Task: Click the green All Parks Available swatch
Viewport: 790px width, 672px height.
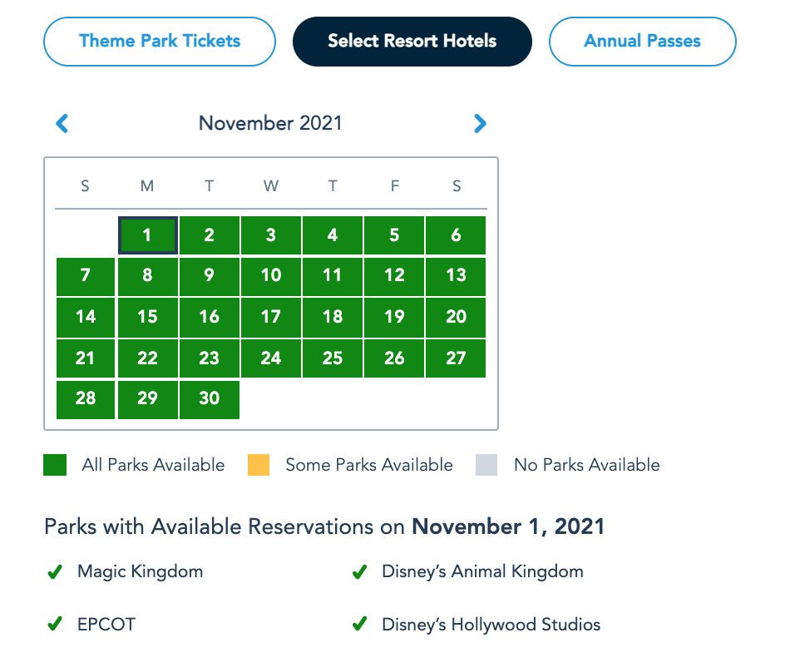Action: tap(55, 465)
